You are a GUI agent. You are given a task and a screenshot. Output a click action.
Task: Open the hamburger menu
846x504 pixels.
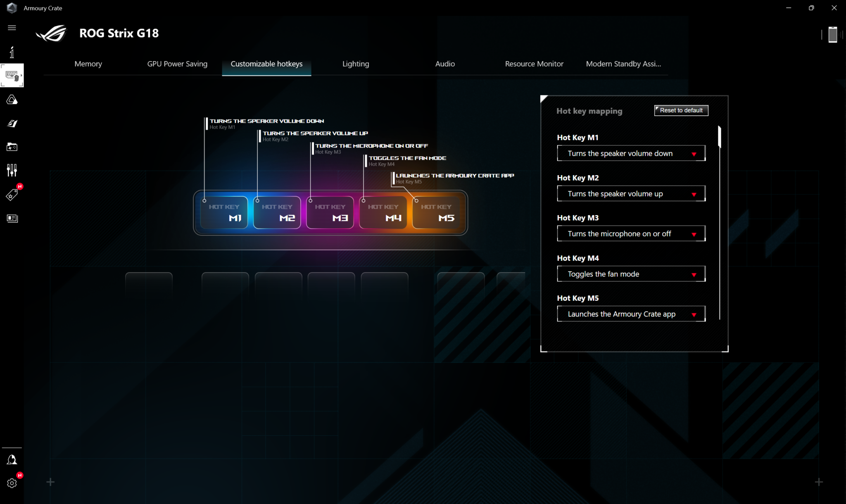tap(12, 28)
